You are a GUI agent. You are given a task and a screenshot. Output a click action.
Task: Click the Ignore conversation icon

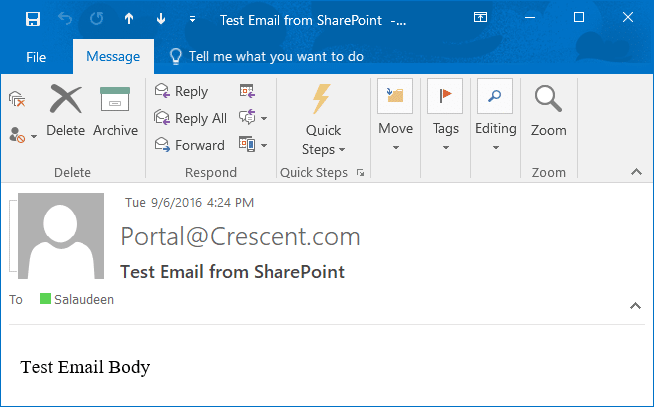[17, 98]
